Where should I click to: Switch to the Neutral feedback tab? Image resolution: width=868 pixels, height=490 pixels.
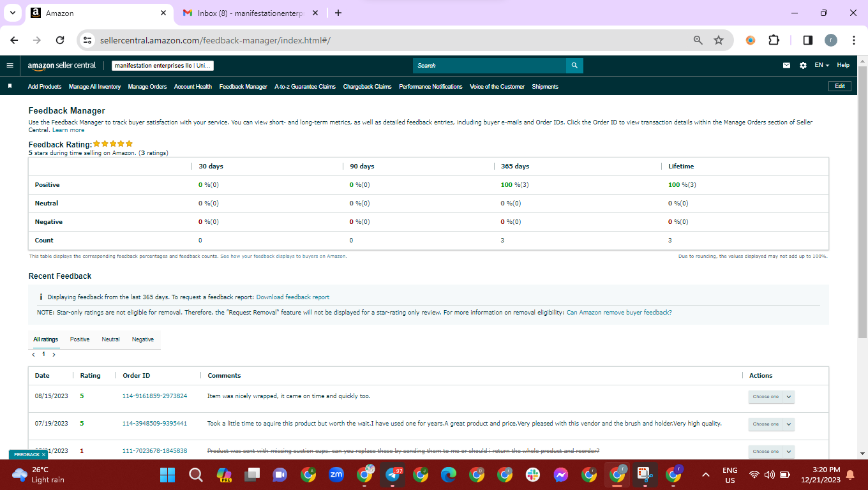[x=110, y=339]
